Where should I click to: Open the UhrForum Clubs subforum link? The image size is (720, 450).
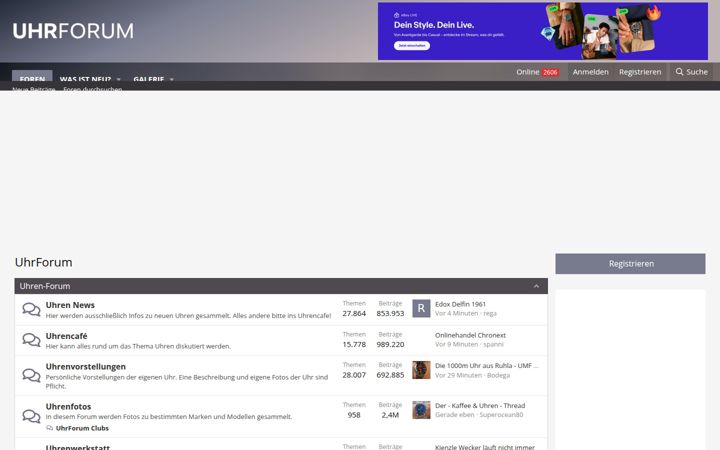[82, 428]
